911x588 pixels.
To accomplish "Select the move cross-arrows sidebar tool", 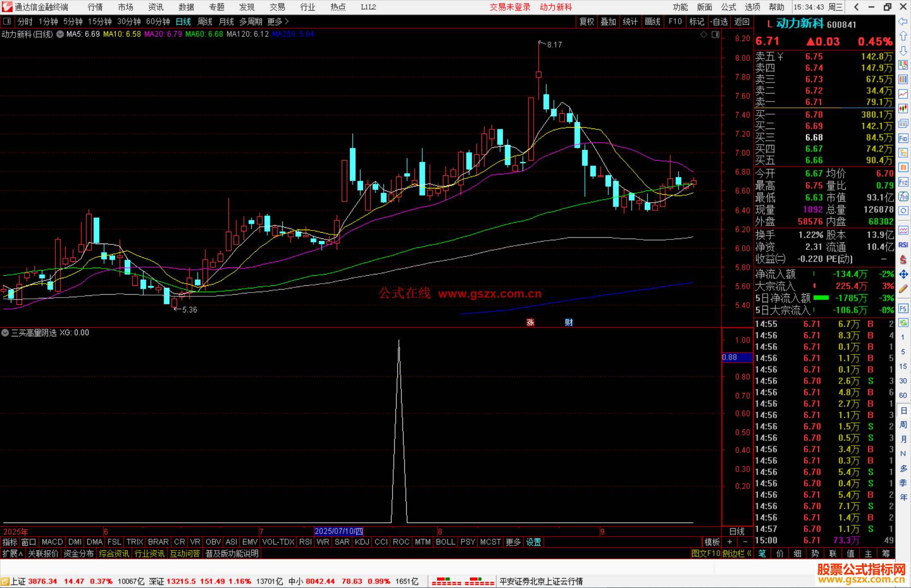I will [903, 274].
